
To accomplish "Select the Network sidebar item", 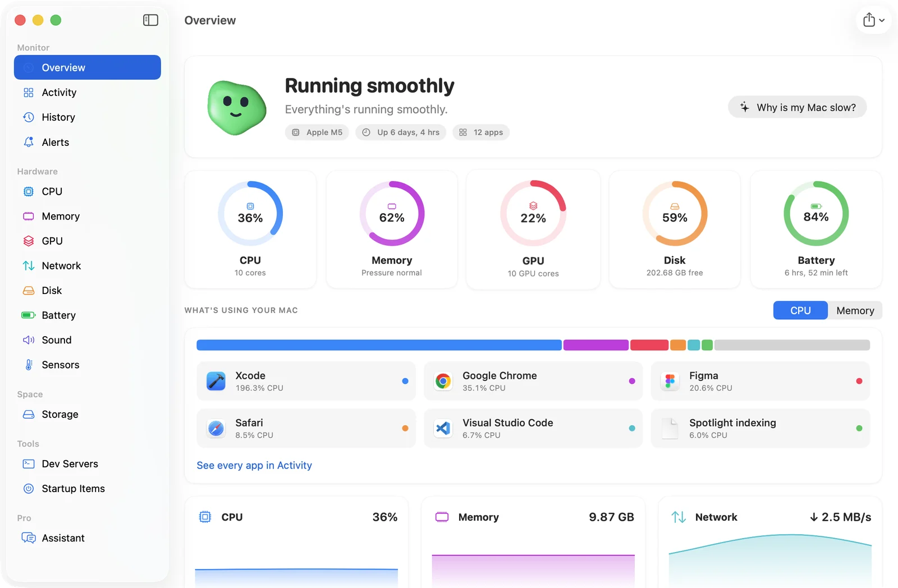I will (x=88, y=265).
